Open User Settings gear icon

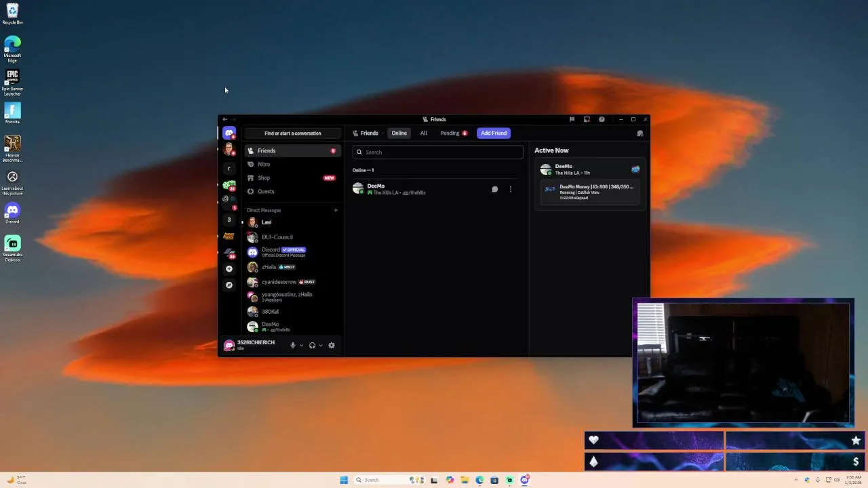pos(332,345)
